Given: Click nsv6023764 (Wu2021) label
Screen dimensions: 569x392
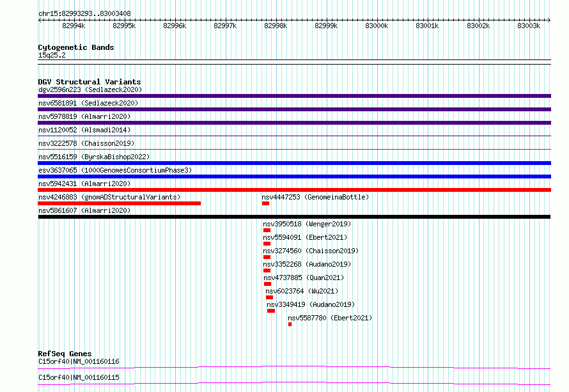Looking at the screenshot, I should 302,291.
